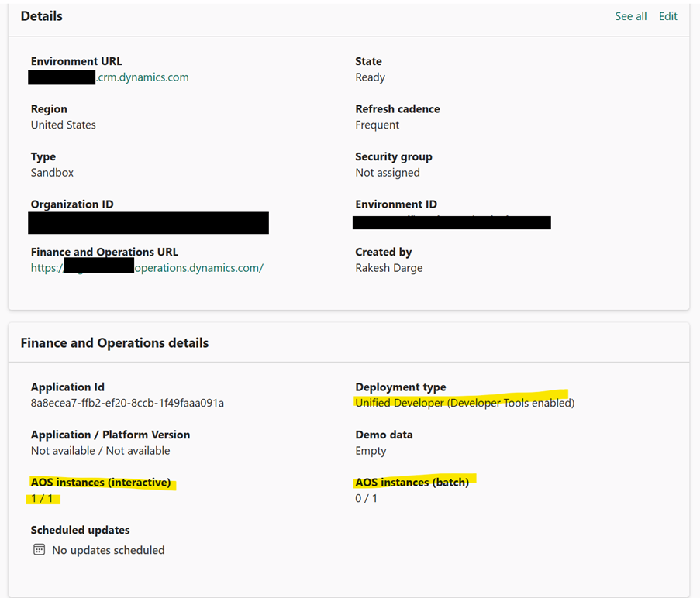
Task: Click the Demo data Empty value
Action: pyautogui.click(x=371, y=451)
